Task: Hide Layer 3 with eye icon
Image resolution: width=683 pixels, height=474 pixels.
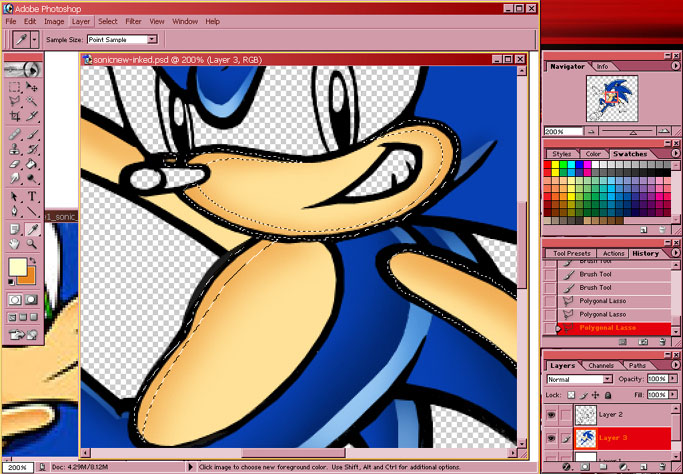Action: [551, 439]
